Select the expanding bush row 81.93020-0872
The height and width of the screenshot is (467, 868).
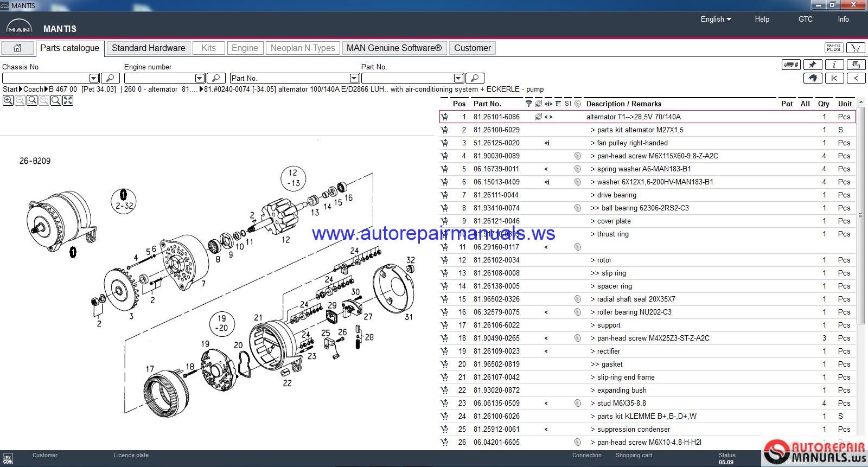point(648,390)
